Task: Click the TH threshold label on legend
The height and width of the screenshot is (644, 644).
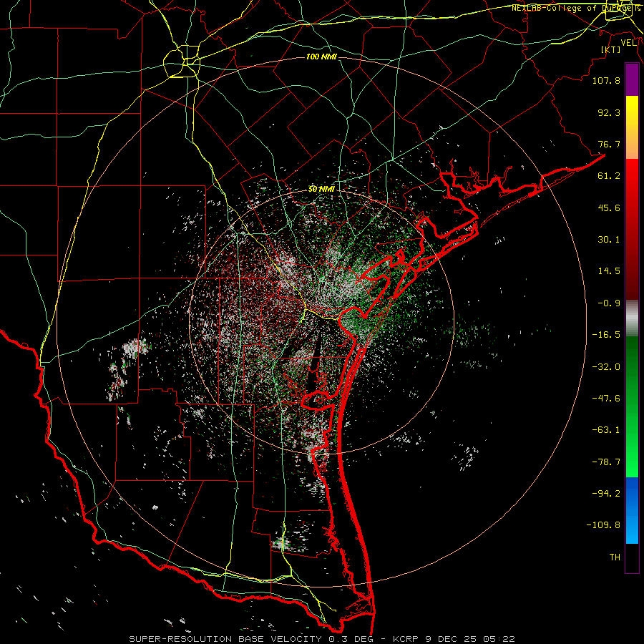Action: 615,557
